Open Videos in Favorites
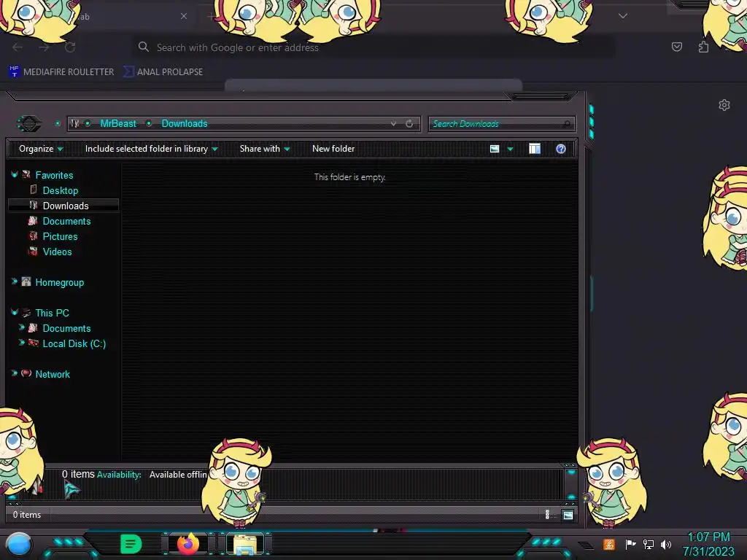The width and height of the screenshot is (747, 560). (x=57, y=252)
